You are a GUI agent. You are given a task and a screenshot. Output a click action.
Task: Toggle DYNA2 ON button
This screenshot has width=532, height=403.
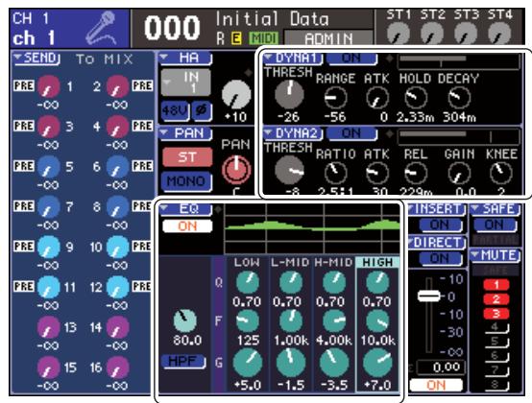pos(351,133)
